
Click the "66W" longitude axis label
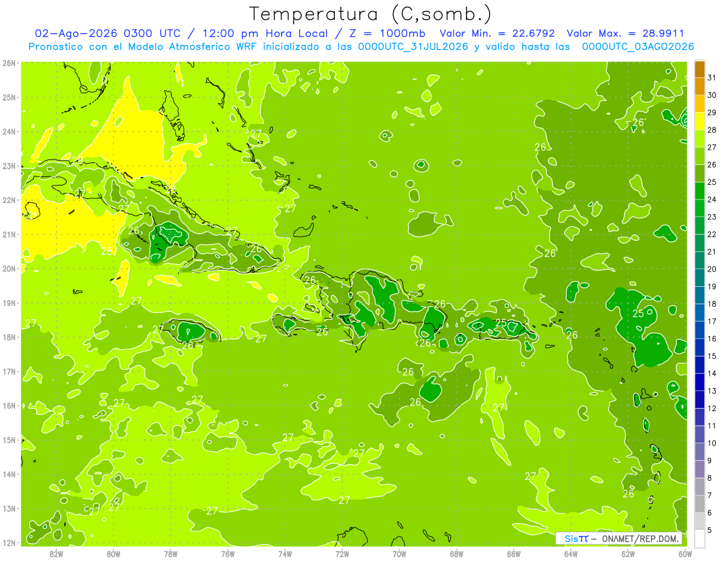pyautogui.click(x=514, y=554)
